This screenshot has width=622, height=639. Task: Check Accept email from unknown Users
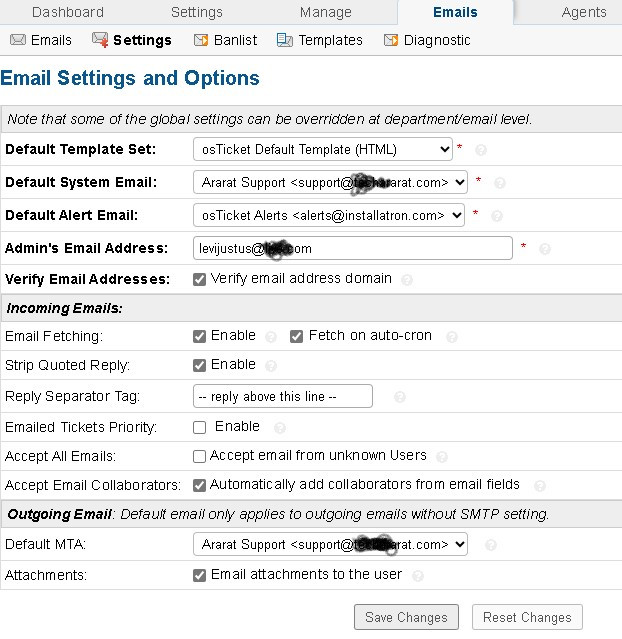point(200,456)
